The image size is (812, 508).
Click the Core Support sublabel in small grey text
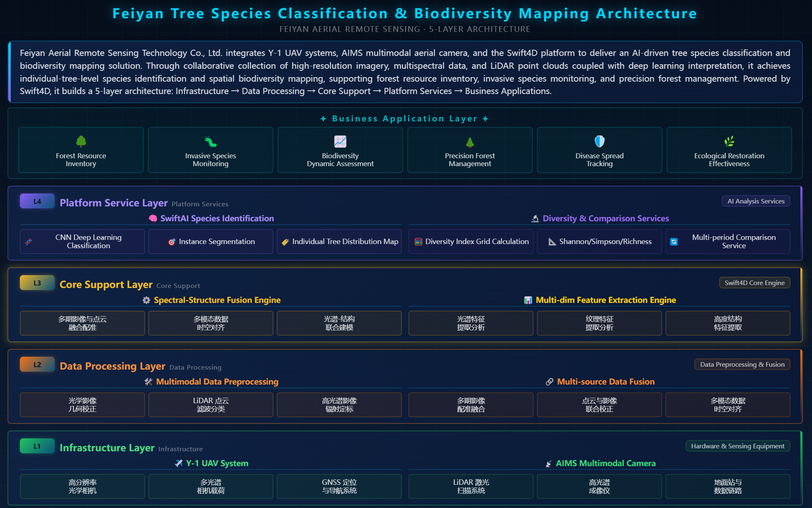[178, 285]
